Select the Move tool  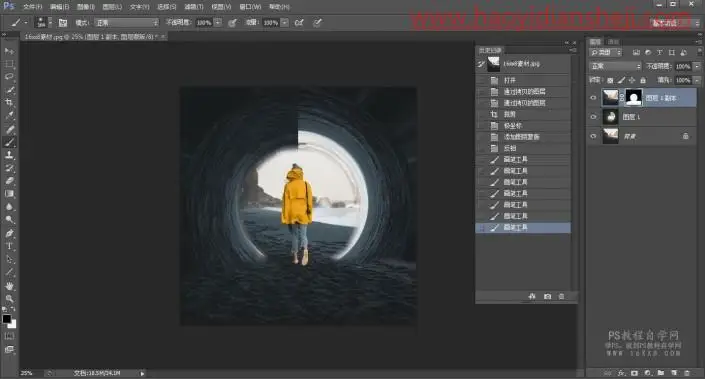point(9,51)
